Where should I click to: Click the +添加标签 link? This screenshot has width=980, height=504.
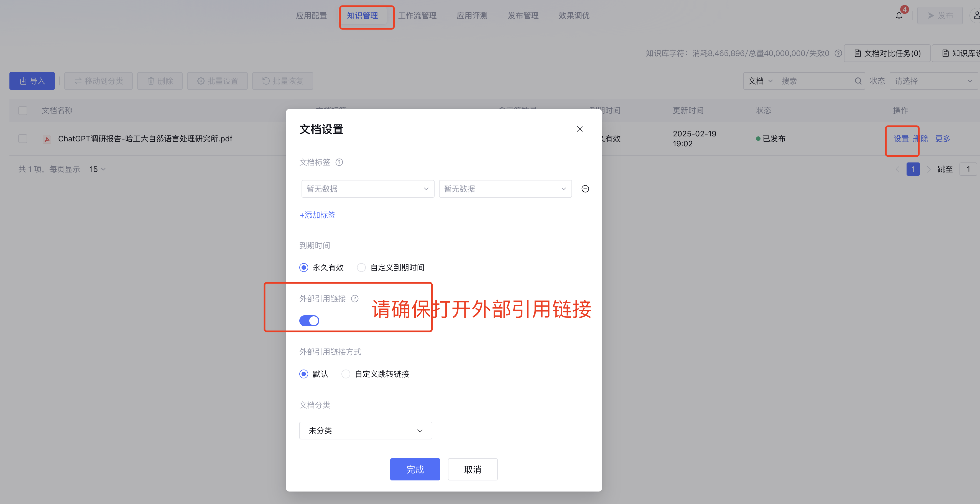(318, 215)
